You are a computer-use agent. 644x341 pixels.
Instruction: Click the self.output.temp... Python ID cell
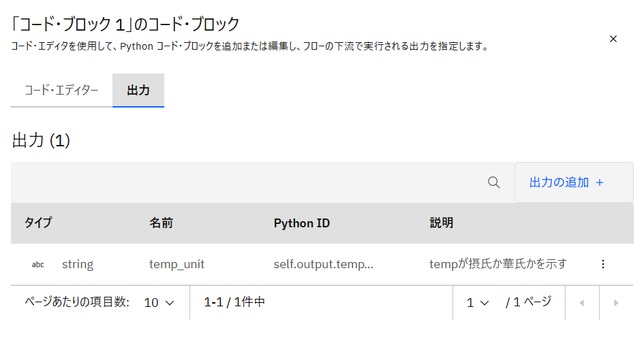tap(323, 264)
